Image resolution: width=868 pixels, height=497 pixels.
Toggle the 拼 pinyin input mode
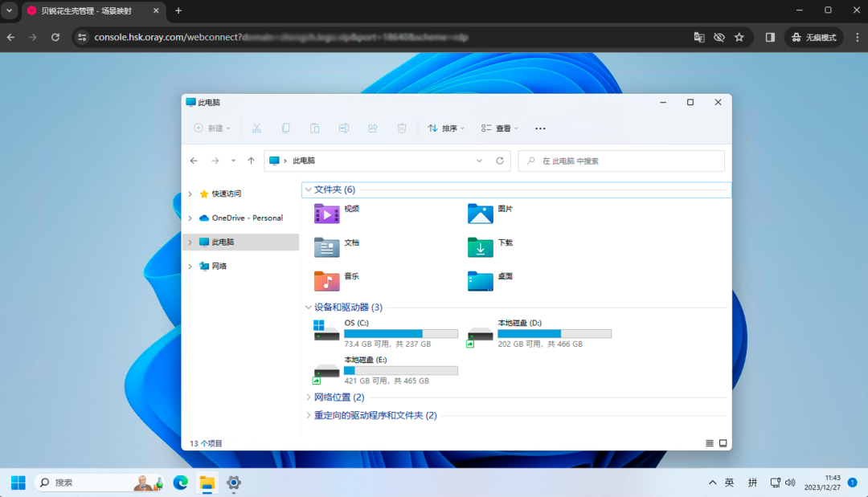[x=752, y=483]
